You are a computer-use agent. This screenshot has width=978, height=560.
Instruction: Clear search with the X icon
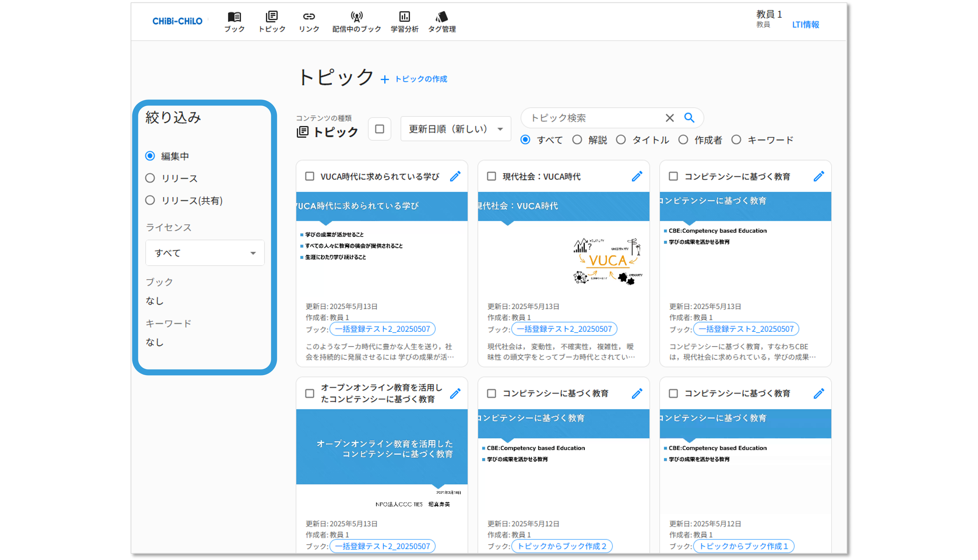[x=669, y=118]
